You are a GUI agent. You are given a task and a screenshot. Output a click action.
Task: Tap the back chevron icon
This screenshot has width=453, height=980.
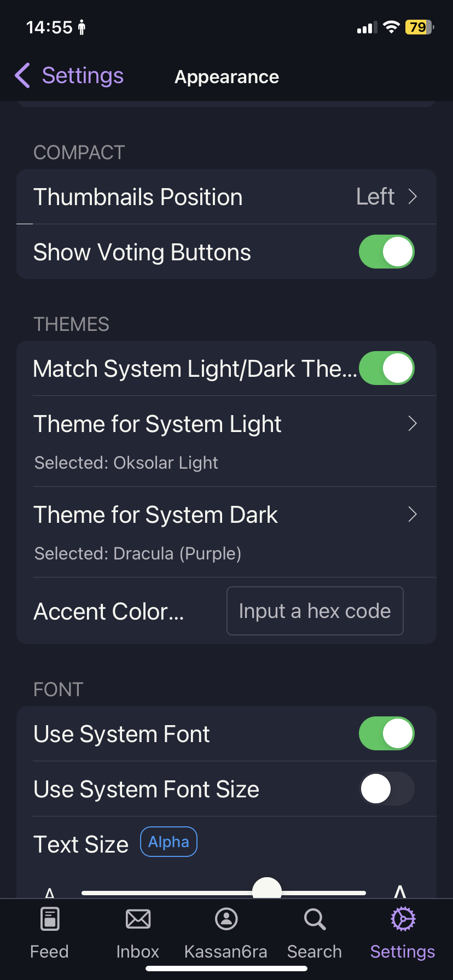[22, 75]
